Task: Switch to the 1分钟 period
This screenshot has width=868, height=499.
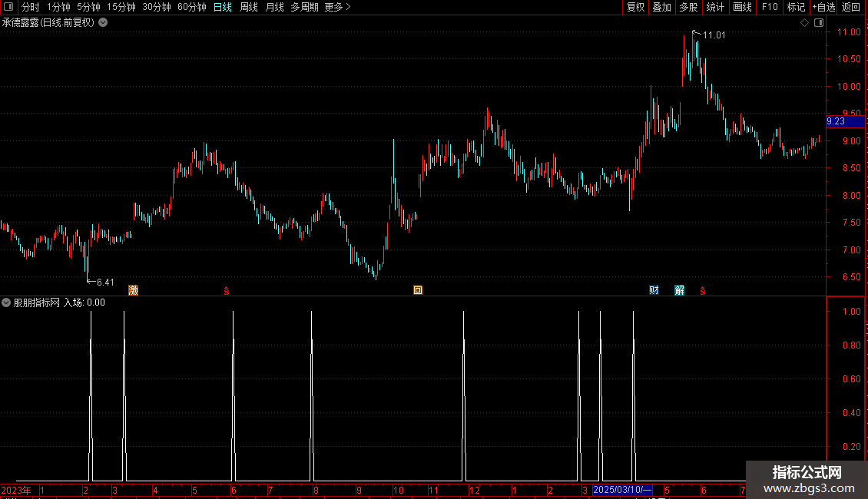Action: [58, 7]
